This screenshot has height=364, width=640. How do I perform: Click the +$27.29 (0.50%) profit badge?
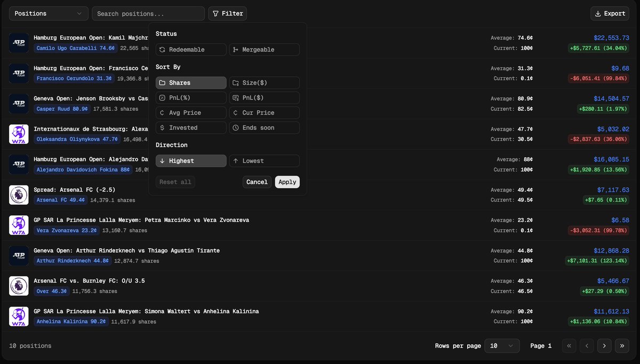coord(606,291)
